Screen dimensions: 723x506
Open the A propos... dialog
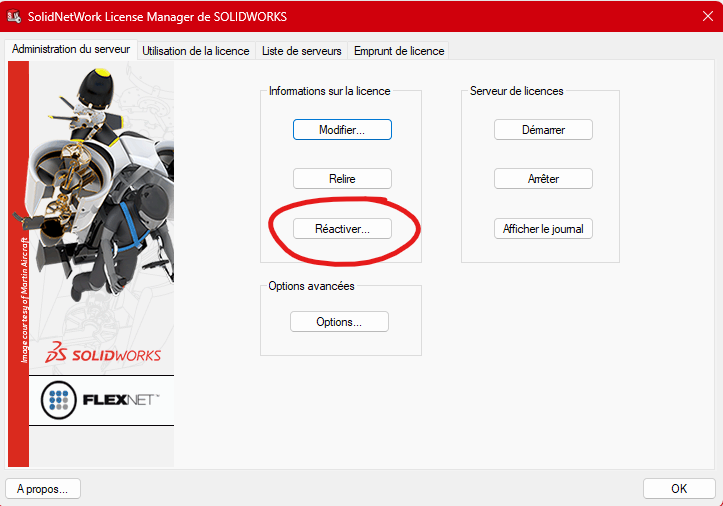tap(43, 488)
